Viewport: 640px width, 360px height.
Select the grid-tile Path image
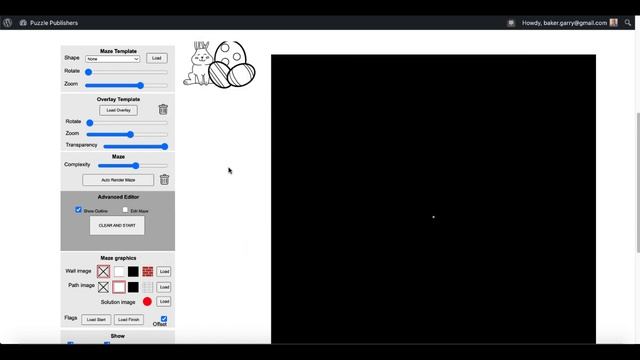(x=148, y=287)
